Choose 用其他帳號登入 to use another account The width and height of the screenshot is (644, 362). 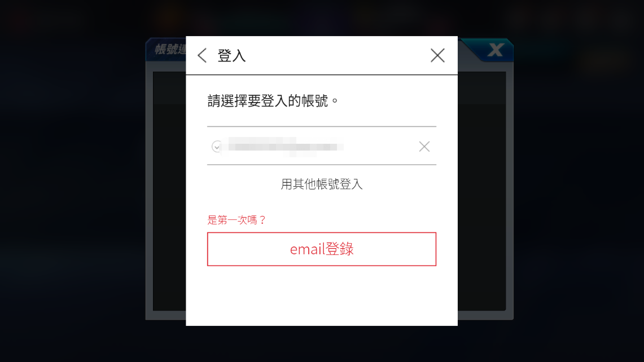[x=322, y=184]
